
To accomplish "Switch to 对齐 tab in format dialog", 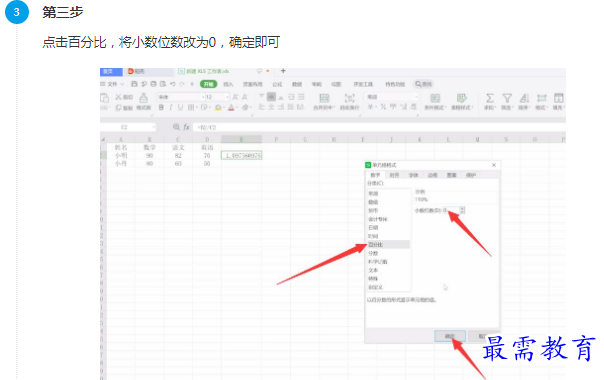I will click(394, 175).
